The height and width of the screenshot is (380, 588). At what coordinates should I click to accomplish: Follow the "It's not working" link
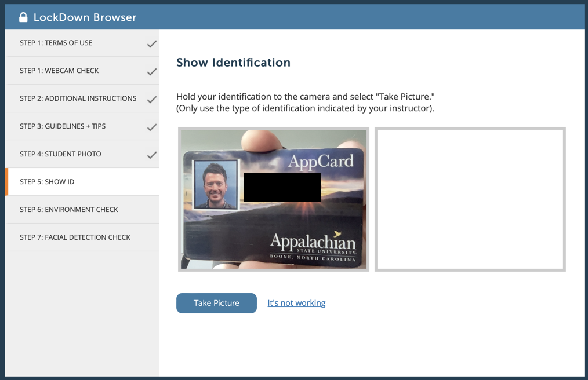[296, 303]
